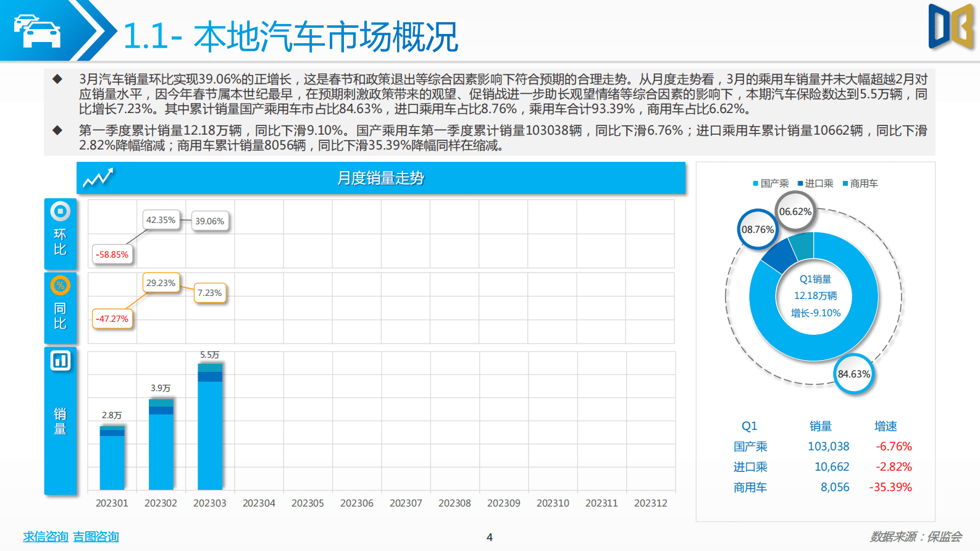Click the car icon in header
This screenshot has width=980, height=551.
[x=37, y=31]
